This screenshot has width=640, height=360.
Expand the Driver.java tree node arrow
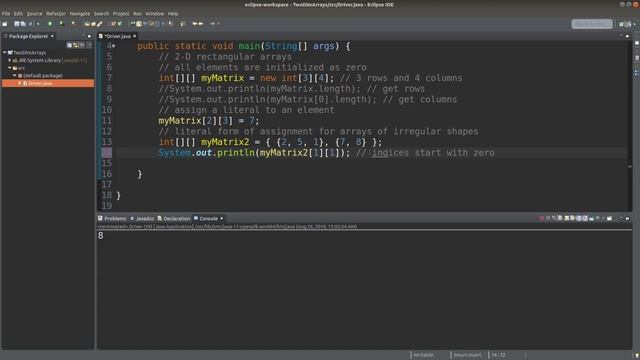20,83
